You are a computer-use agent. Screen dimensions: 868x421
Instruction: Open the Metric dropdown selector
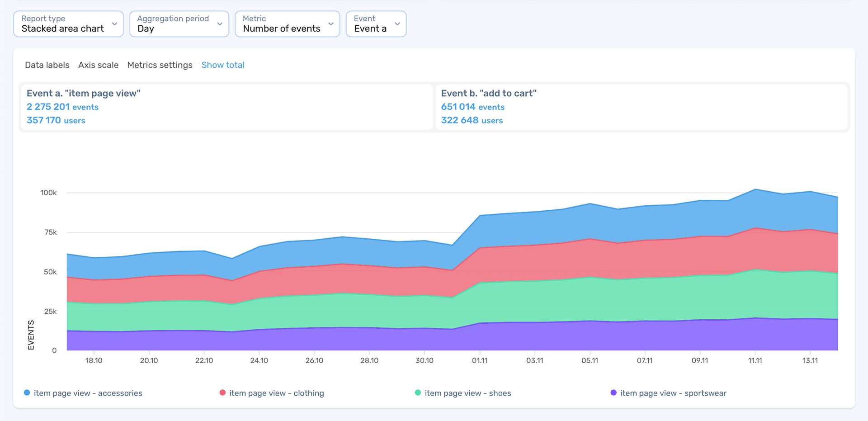point(287,24)
